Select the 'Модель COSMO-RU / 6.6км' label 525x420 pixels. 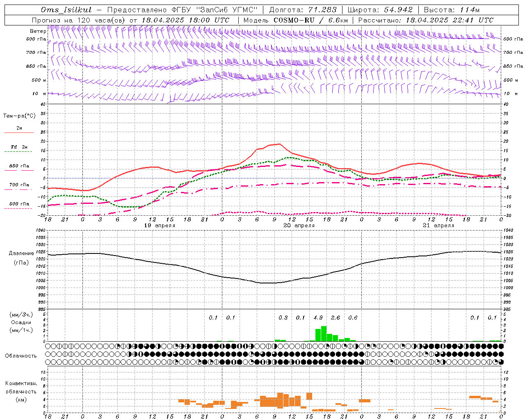(x=295, y=20)
